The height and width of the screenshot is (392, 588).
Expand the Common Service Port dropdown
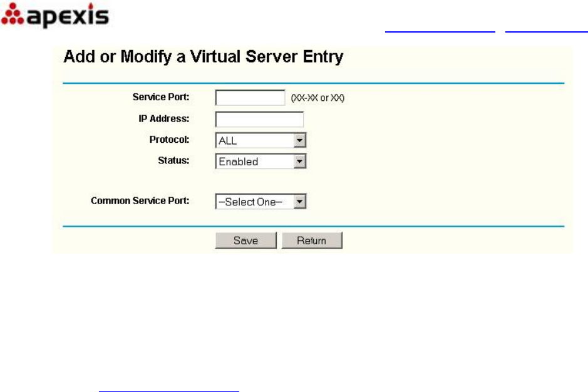(x=260, y=202)
